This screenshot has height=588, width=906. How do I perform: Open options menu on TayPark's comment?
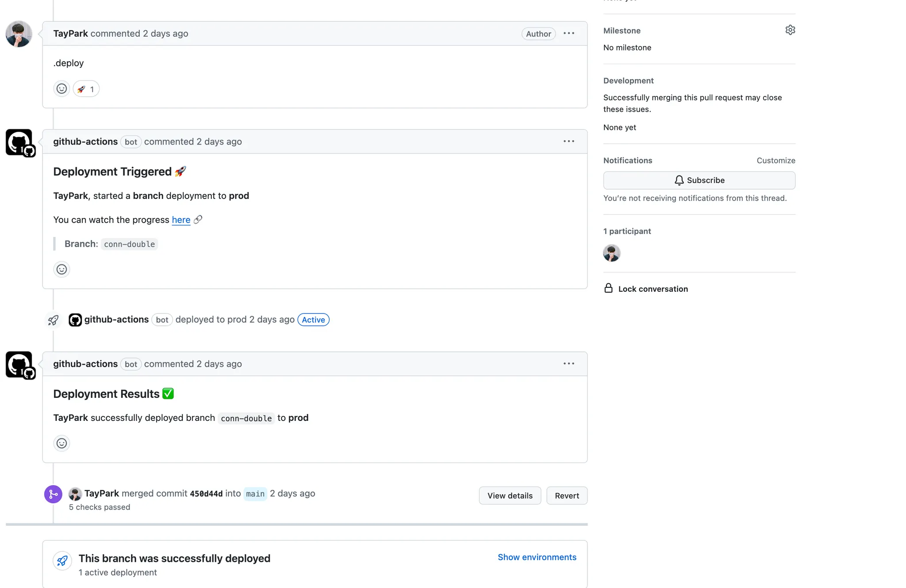coord(569,34)
